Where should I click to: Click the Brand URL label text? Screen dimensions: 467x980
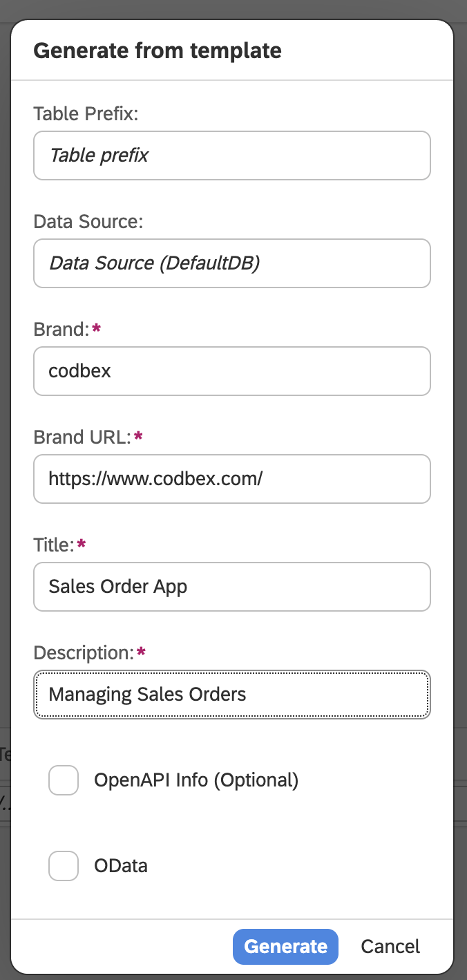82,437
